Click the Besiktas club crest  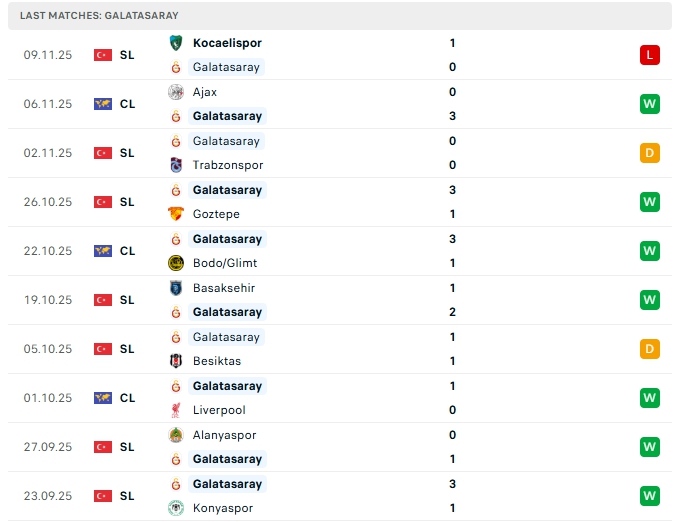coord(176,361)
